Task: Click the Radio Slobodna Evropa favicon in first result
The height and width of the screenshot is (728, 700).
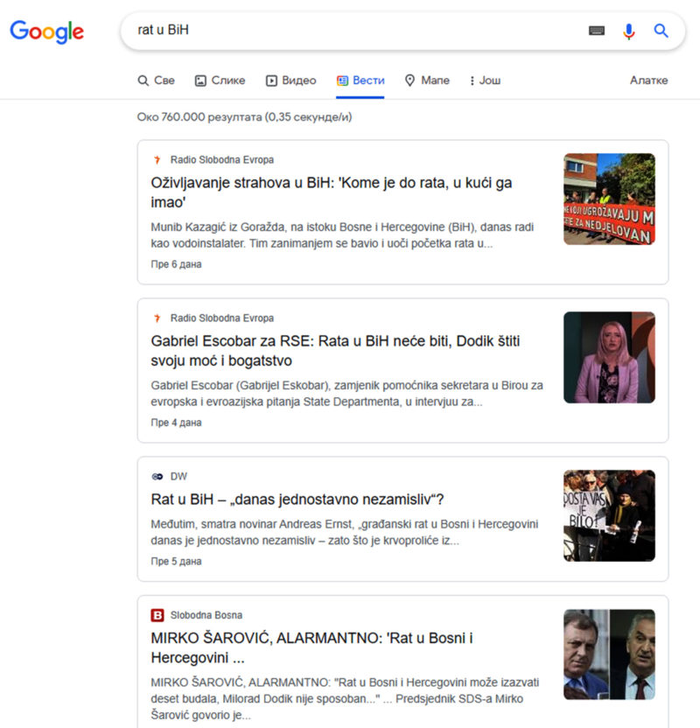Action: pos(157,160)
